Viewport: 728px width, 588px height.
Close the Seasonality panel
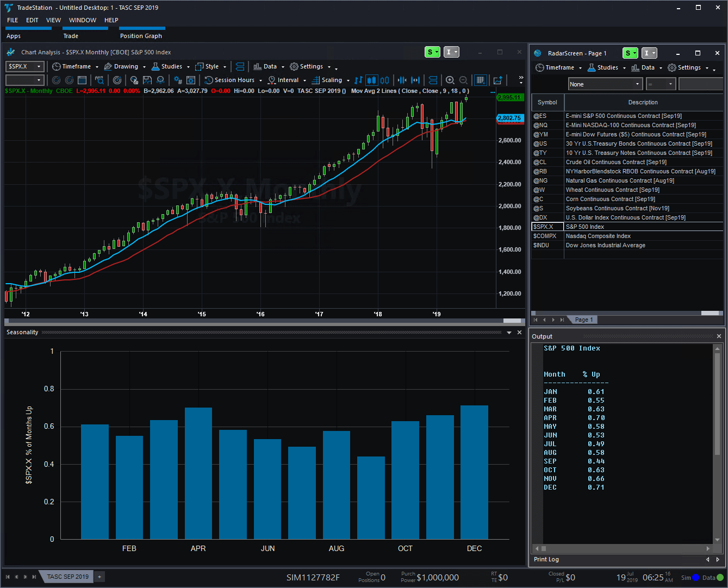(x=519, y=332)
